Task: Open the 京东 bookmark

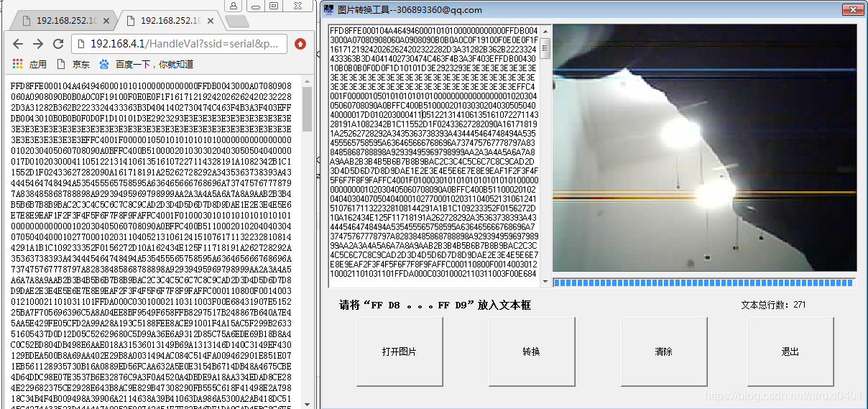Action: pyautogui.click(x=73, y=64)
